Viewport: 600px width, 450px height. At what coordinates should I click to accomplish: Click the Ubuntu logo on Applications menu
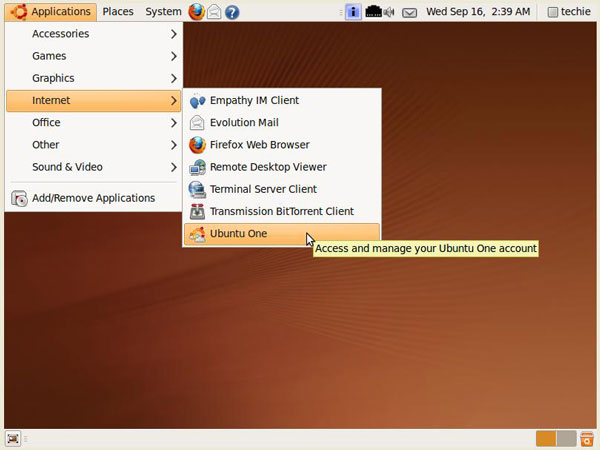(x=19, y=12)
